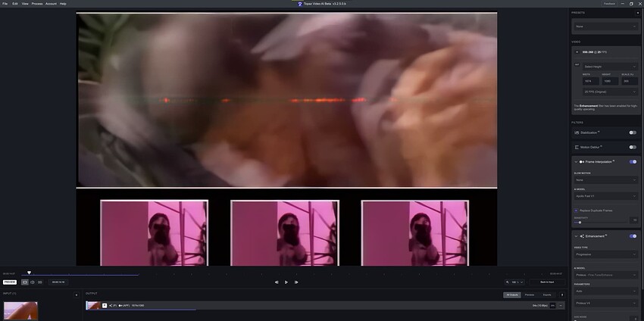Open the Select Height output dropdown

[610, 67]
